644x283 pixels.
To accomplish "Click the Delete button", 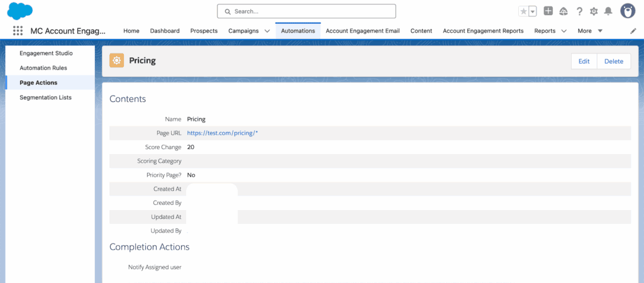I will (x=614, y=61).
